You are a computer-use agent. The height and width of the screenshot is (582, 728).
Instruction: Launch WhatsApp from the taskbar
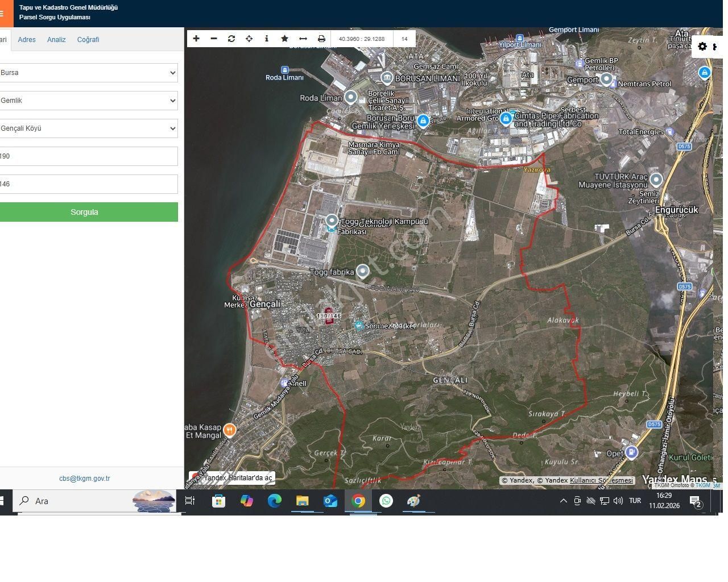(x=386, y=501)
